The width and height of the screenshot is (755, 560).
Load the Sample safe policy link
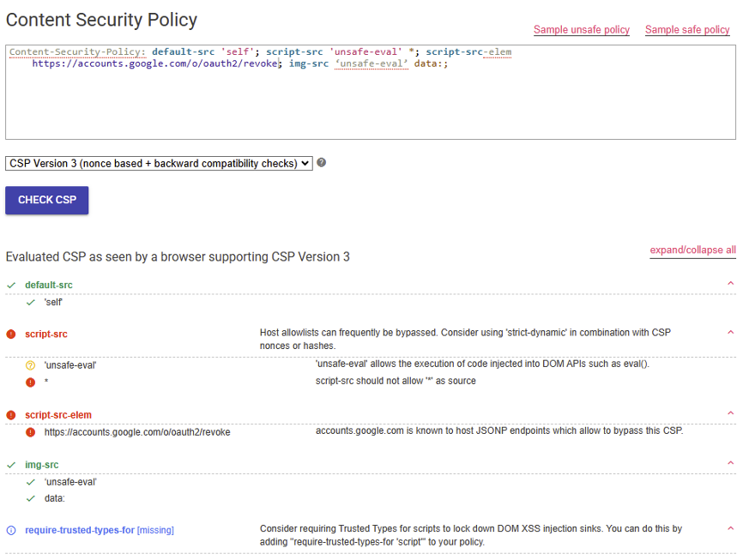tap(686, 30)
